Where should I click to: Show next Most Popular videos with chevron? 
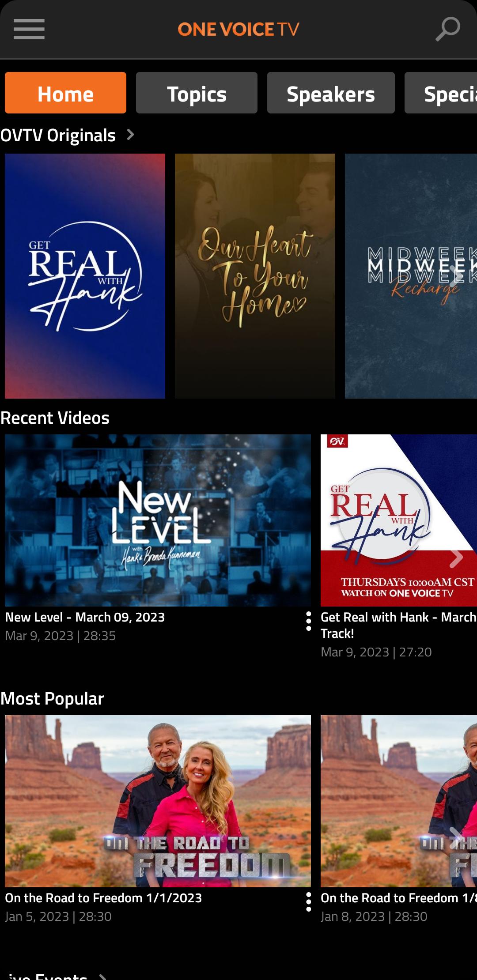point(456,838)
